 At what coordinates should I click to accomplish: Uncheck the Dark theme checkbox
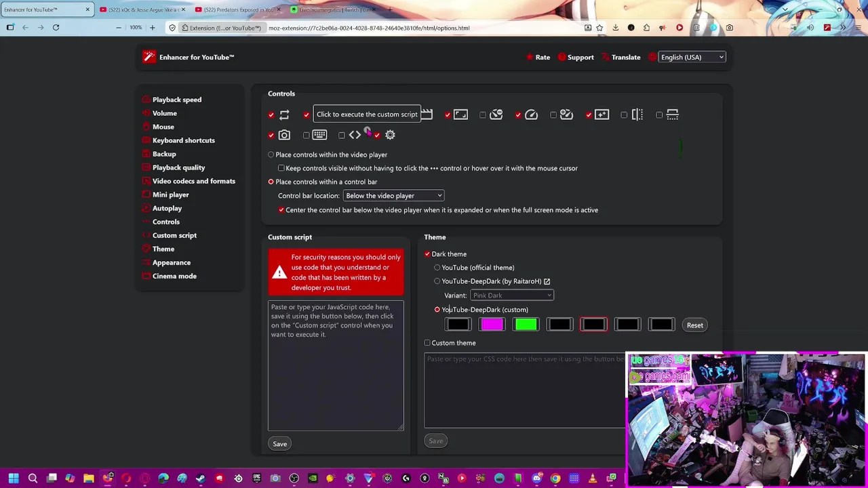pos(427,254)
